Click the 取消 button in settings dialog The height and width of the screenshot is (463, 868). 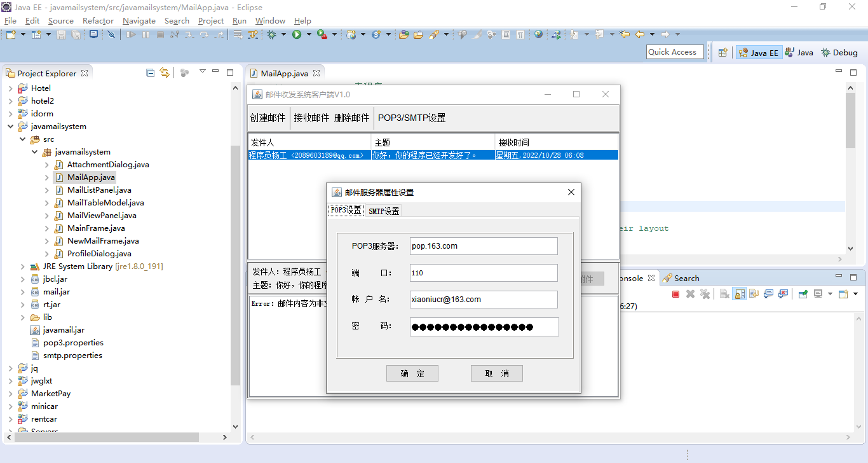(497, 373)
